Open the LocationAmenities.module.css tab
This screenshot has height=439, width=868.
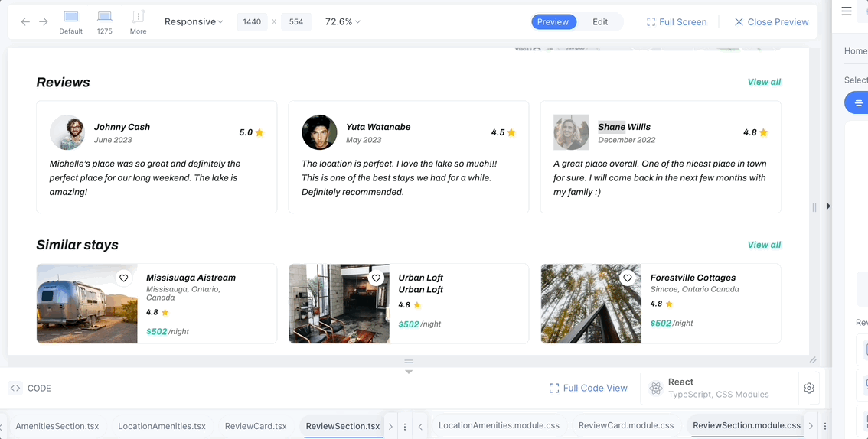coord(499,425)
